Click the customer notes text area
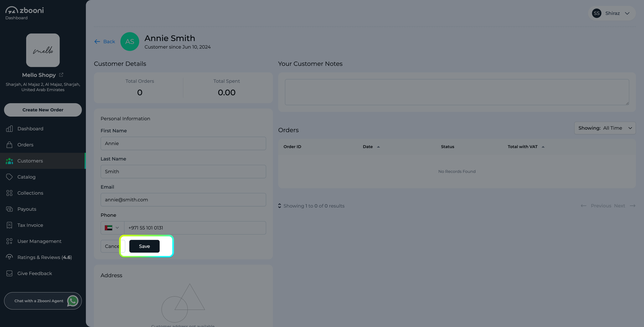The width and height of the screenshot is (644, 327). click(x=457, y=92)
